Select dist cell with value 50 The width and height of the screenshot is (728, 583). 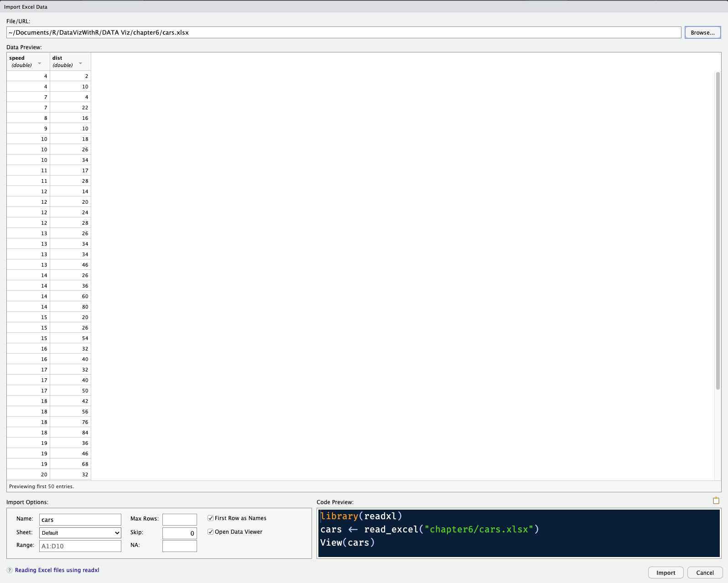70,391
